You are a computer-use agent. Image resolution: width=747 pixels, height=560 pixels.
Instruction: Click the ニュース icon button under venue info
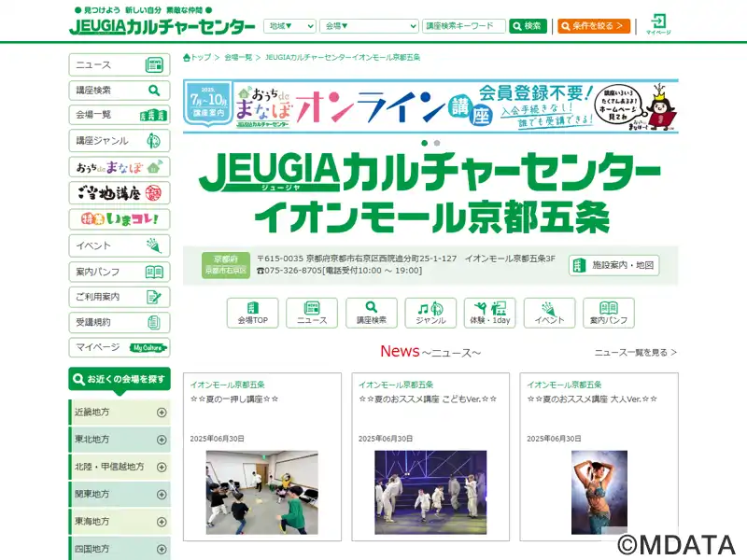[x=312, y=313]
